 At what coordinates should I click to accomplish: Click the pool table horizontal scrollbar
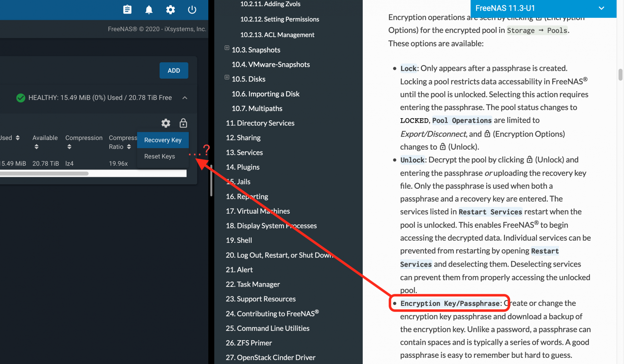44,174
